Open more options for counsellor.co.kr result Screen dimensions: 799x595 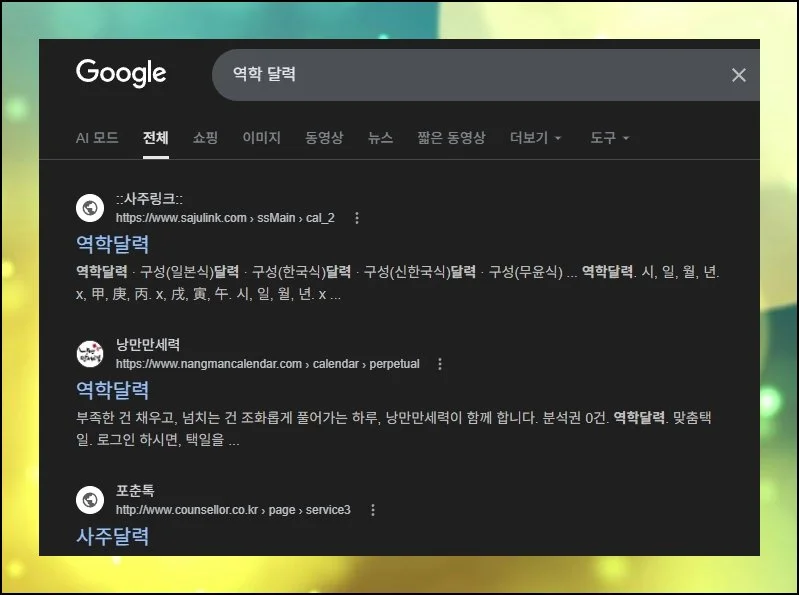click(x=373, y=510)
